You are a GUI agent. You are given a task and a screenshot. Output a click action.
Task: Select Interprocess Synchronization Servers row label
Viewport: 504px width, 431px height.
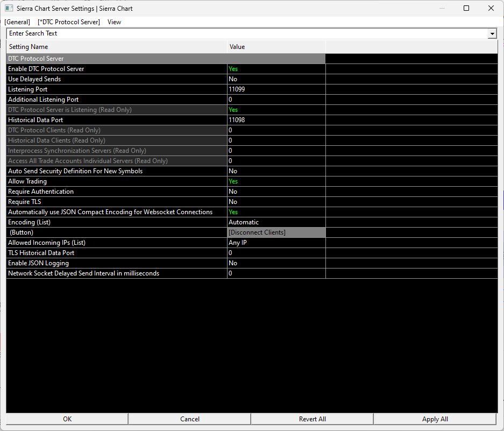coord(117,151)
